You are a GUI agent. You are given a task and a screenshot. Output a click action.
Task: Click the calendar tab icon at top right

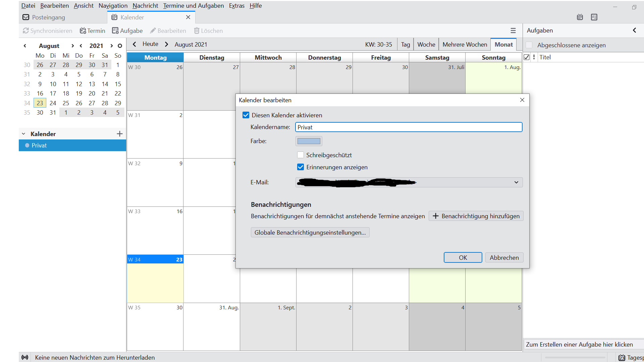pos(580,17)
